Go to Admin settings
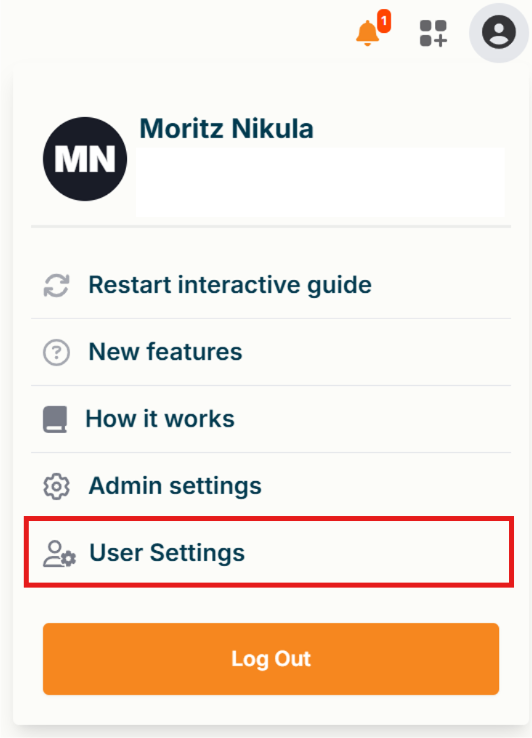Screen dimensions: 532x738 pyautogui.click(x=175, y=486)
